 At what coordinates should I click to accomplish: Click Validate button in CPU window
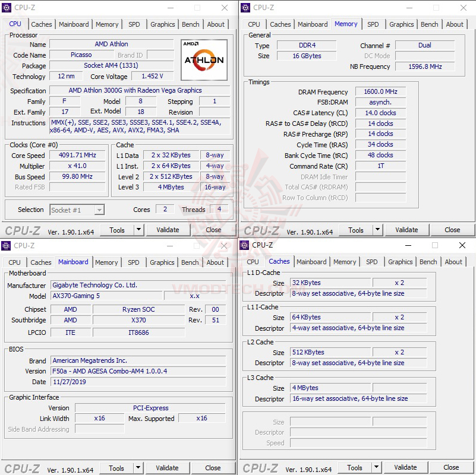point(168,230)
